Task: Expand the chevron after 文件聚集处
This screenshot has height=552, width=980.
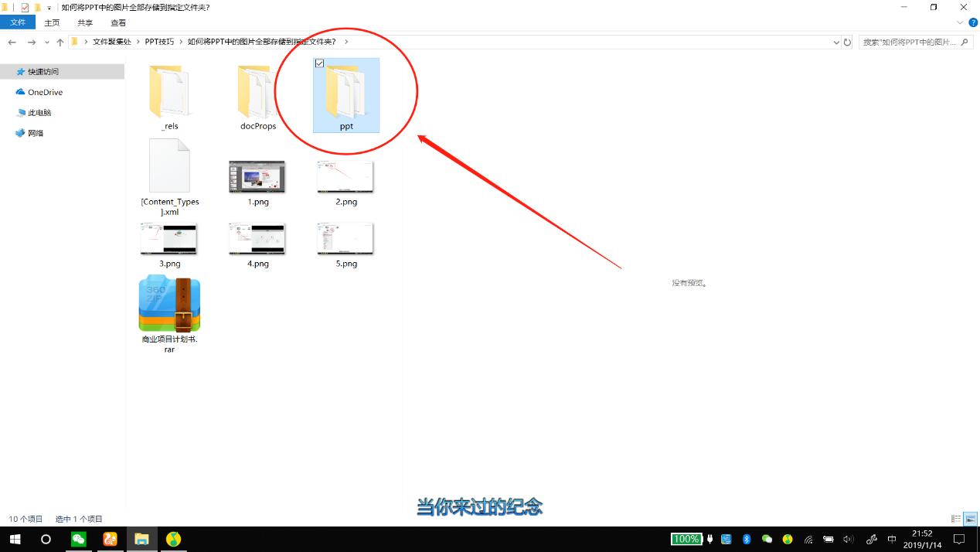Action: [138, 42]
